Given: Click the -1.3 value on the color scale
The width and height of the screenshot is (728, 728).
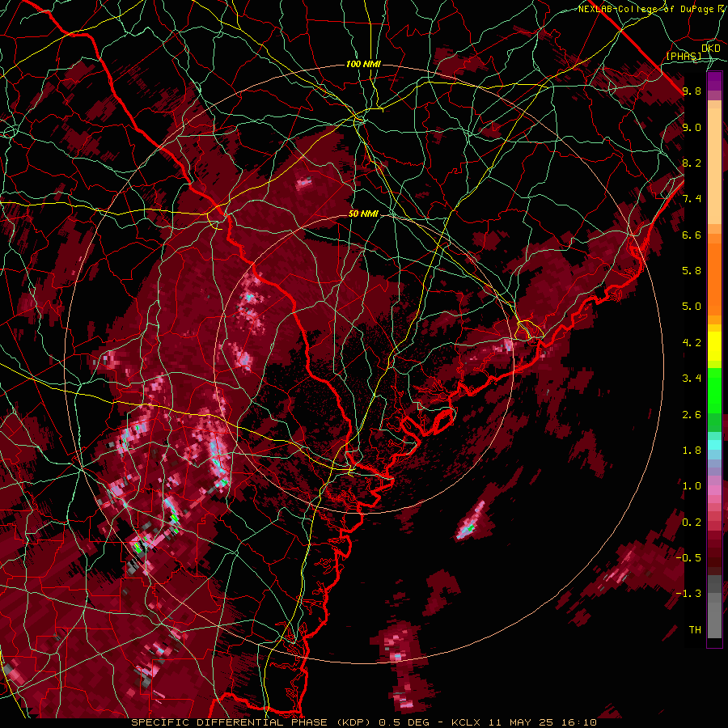Looking at the screenshot, I should click(688, 594).
